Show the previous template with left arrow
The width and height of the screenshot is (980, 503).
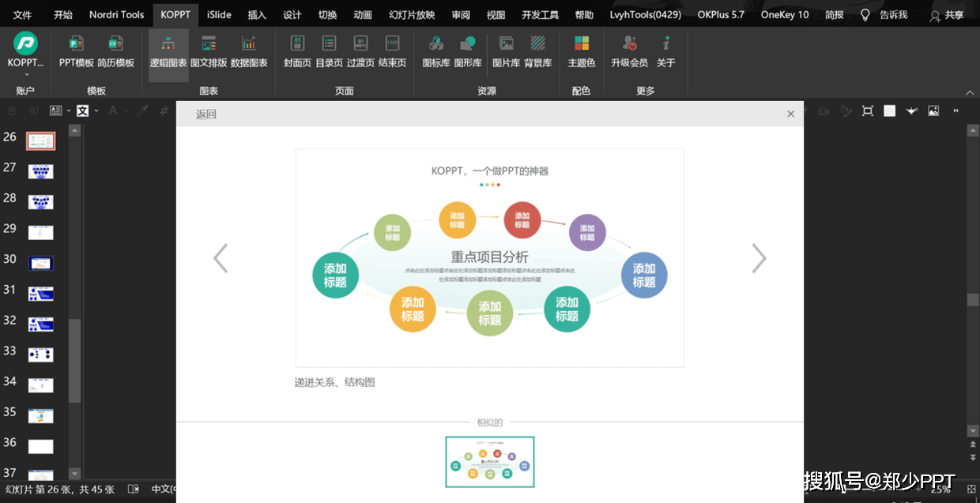pyautogui.click(x=220, y=258)
